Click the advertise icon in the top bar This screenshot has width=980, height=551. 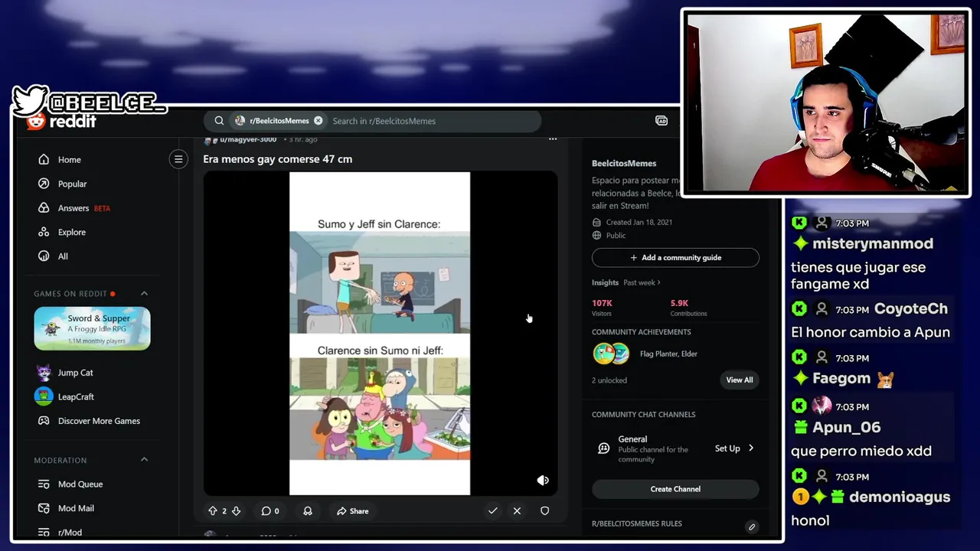[x=661, y=121]
